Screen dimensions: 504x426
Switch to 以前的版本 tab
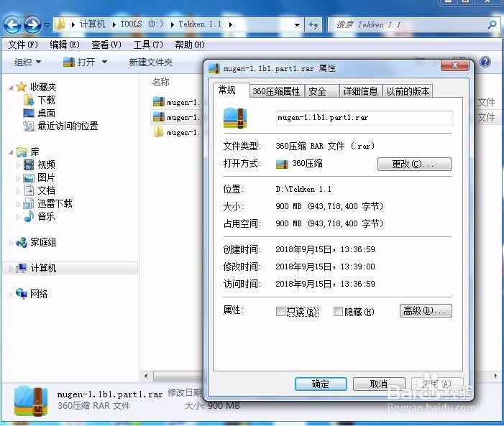click(x=408, y=91)
